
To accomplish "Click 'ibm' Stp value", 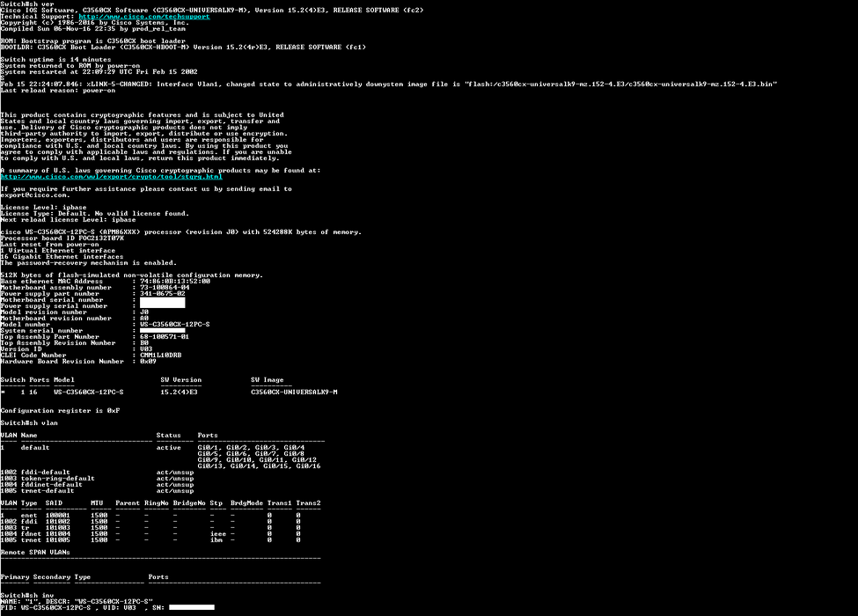I will pyautogui.click(x=216, y=540).
